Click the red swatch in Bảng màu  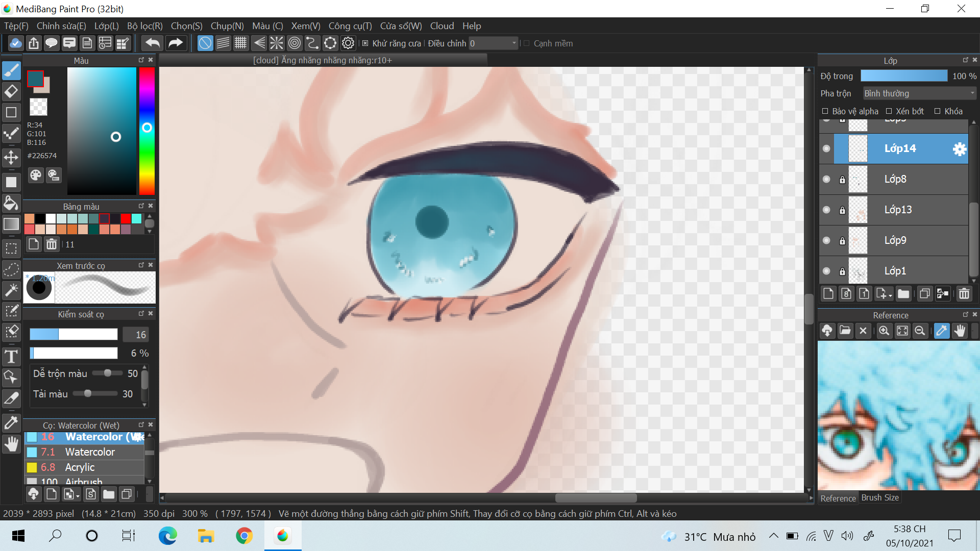[126, 219]
